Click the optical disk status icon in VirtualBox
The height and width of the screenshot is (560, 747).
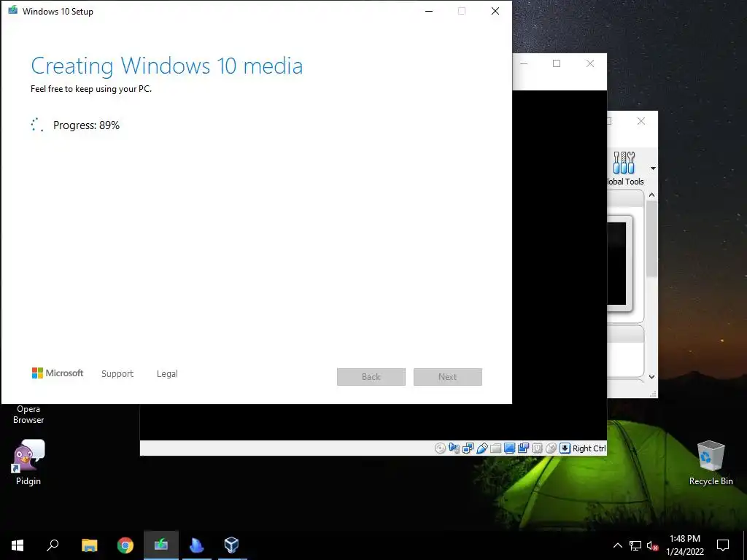coord(440,448)
